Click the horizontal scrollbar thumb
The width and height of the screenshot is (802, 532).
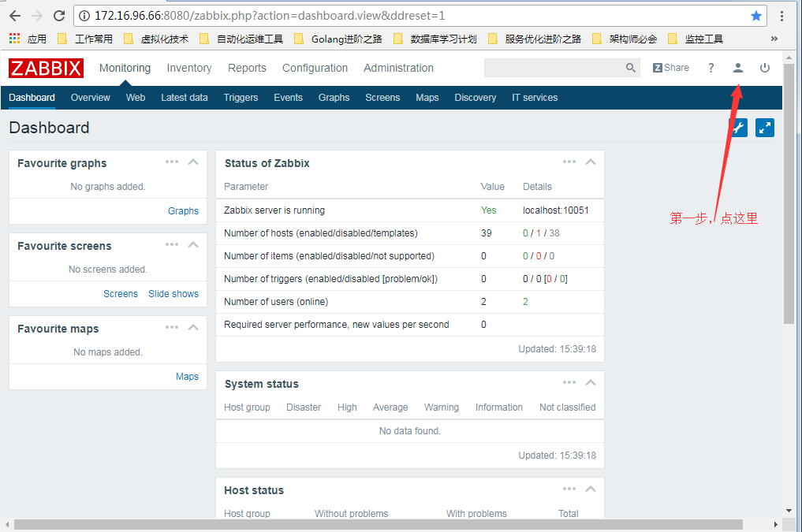(x=378, y=524)
